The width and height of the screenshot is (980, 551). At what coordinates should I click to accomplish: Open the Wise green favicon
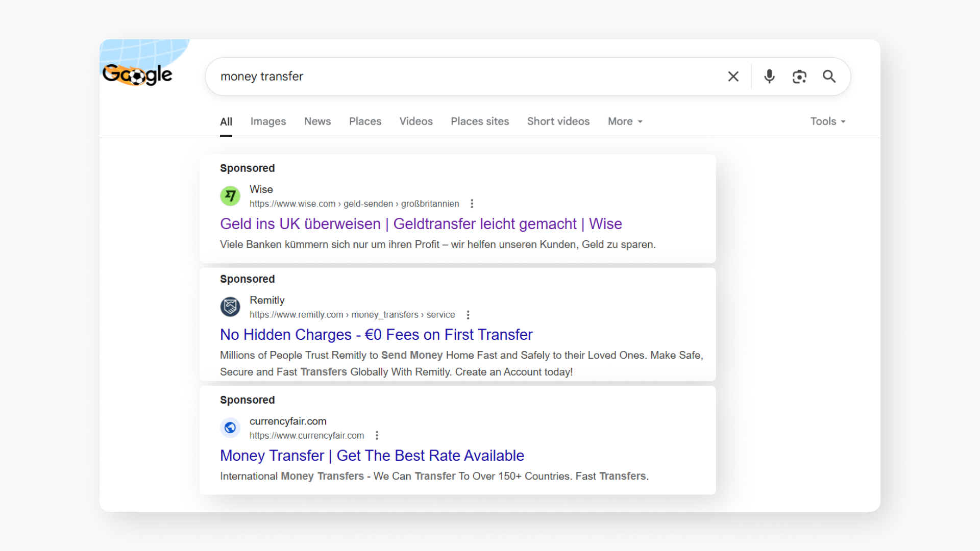tap(230, 196)
